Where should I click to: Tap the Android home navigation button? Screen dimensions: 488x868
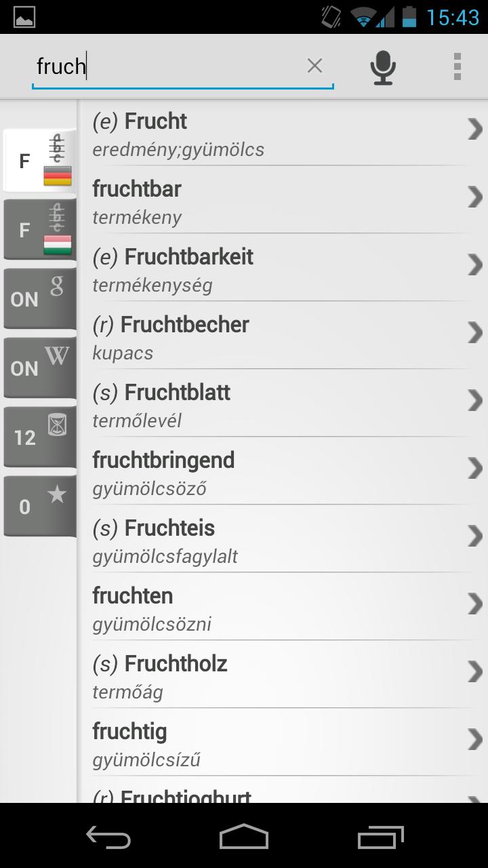pyautogui.click(x=244, y=837)
